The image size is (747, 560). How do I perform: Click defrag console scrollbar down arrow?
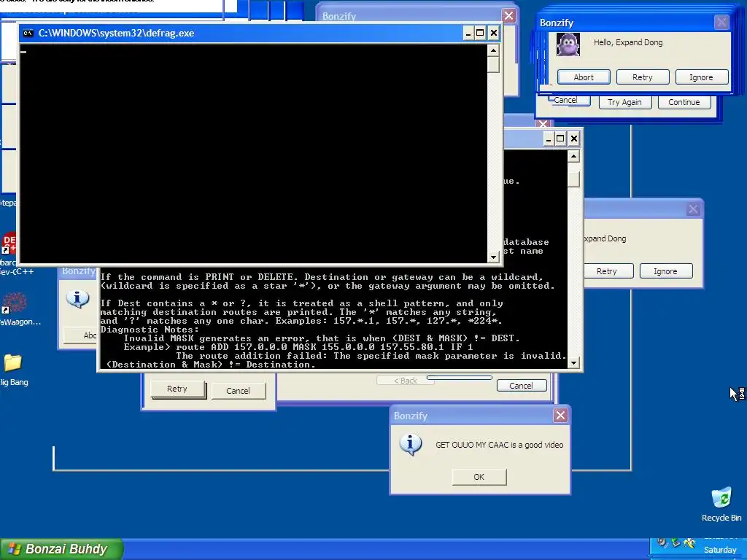click(x=494, y=257)
